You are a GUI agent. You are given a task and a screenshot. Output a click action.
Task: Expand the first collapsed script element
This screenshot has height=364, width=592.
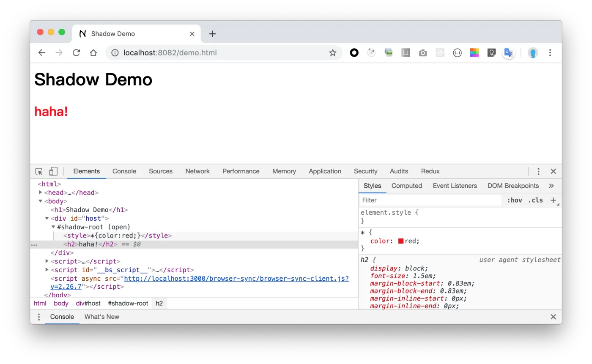(x=47, y=261)
